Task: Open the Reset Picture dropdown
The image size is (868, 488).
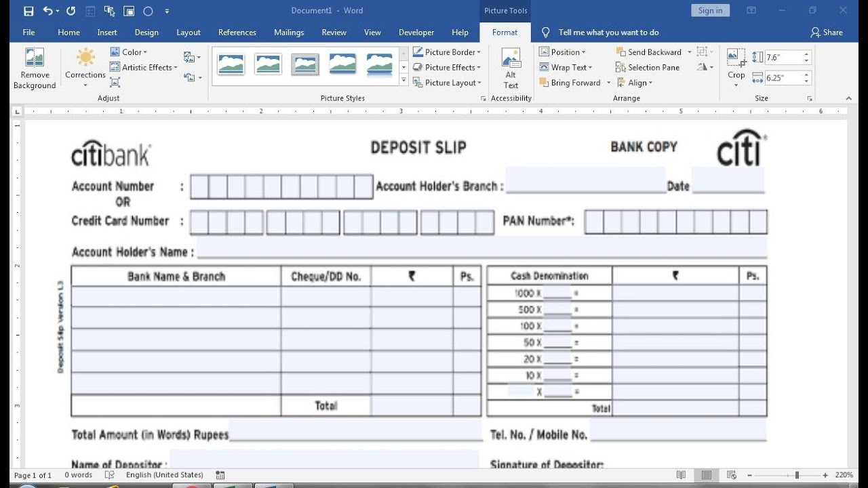Action: pos(193,78)
